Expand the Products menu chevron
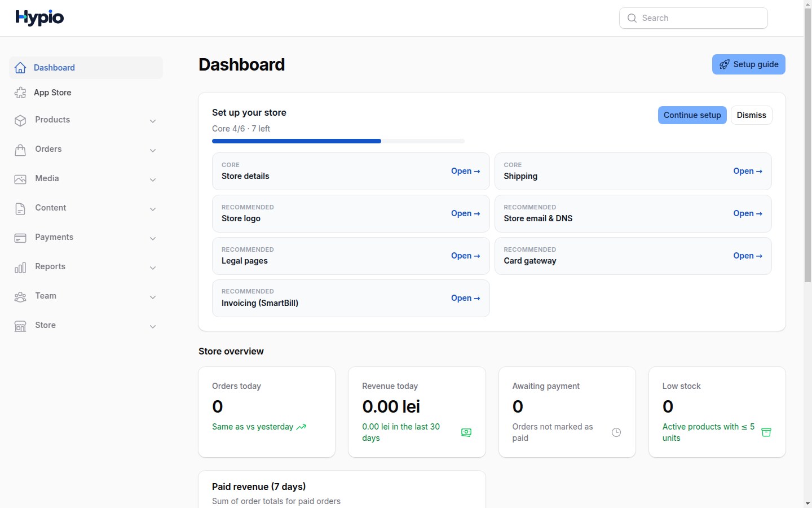812x508 pixels. pyautogui.click(x=153, y=121)
